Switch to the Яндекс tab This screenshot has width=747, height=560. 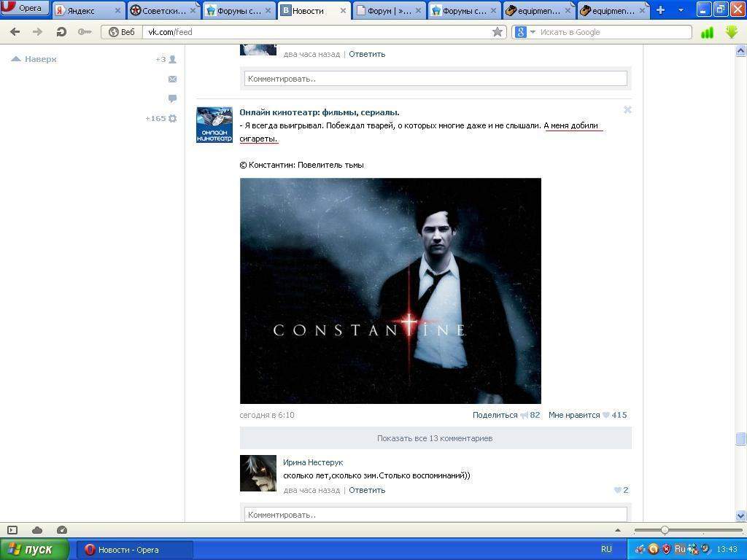pyautogui.click(x=81, y=10)
